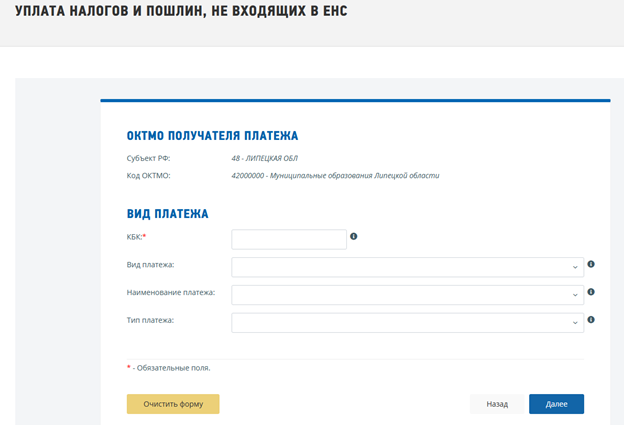Focus the КБК input field

click(289, 240)
